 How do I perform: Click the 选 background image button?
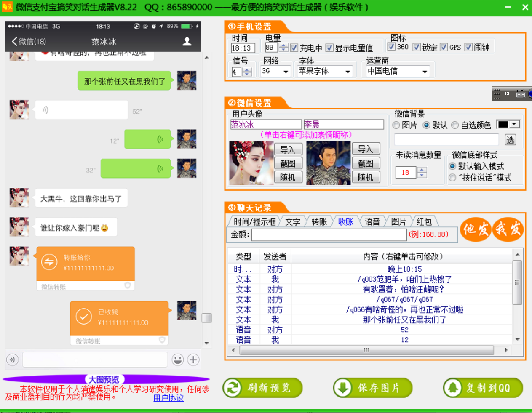coord(510,140)
